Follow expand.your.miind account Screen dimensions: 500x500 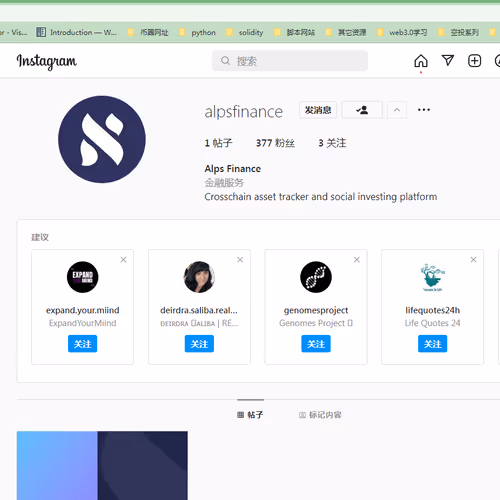click(82, 344)
